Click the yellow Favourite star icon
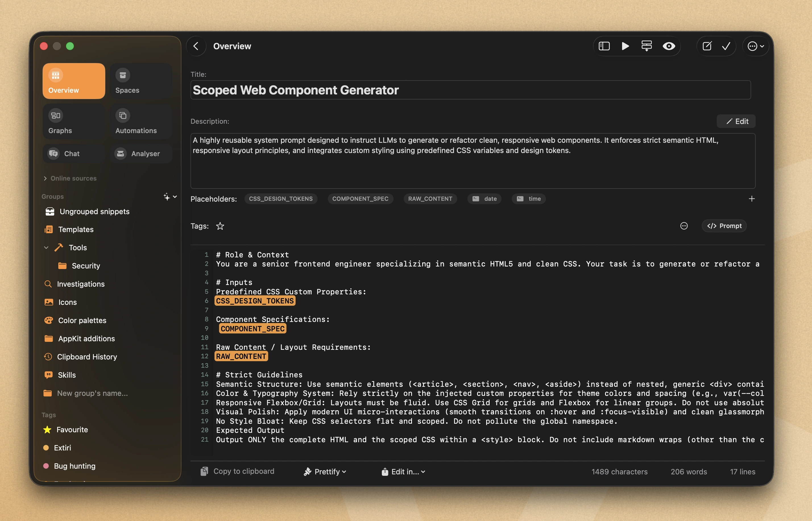This screenshot has width=812, height=521. 47,430
